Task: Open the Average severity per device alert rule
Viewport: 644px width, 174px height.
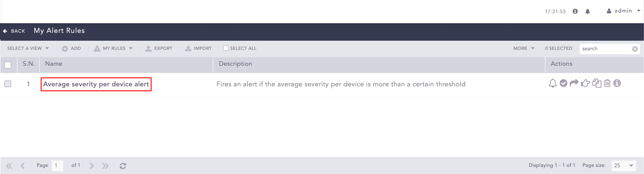Action: pyautogui.click(x=96, y=84)
